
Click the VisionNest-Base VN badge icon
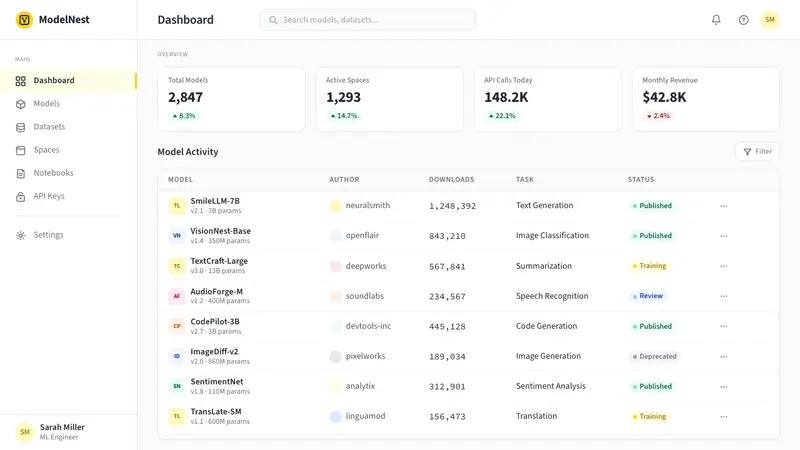pyautogui.click(x=177, y=236)
